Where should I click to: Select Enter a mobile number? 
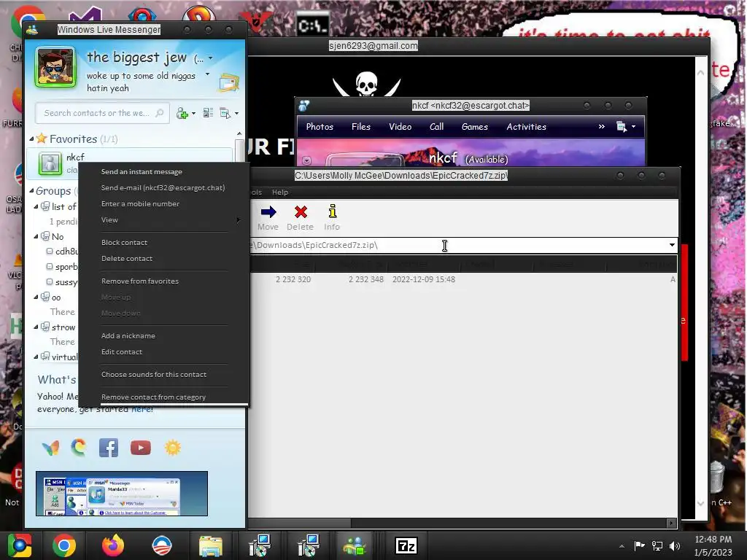(140, 204)
